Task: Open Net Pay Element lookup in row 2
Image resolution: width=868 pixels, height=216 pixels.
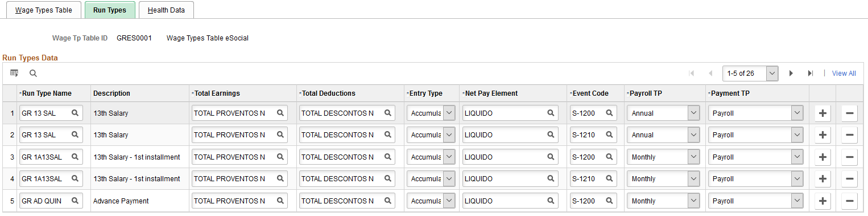Action: tap(551, 135)
